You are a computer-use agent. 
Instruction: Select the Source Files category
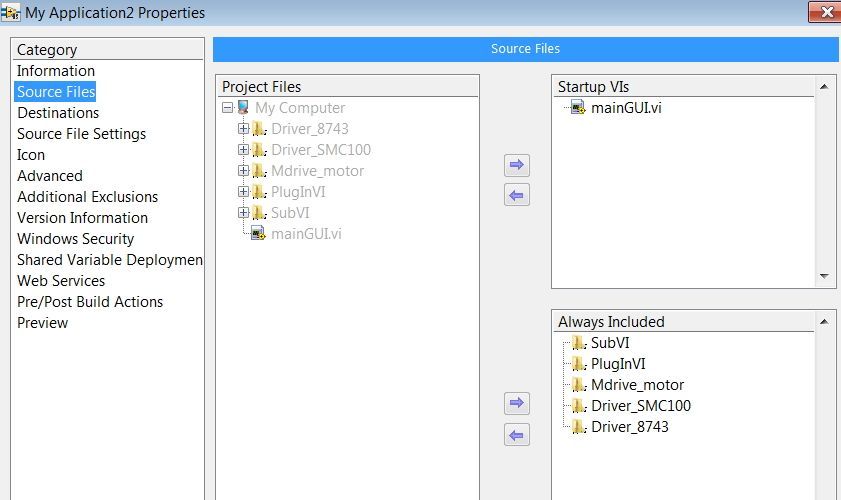tap(56, 92)
